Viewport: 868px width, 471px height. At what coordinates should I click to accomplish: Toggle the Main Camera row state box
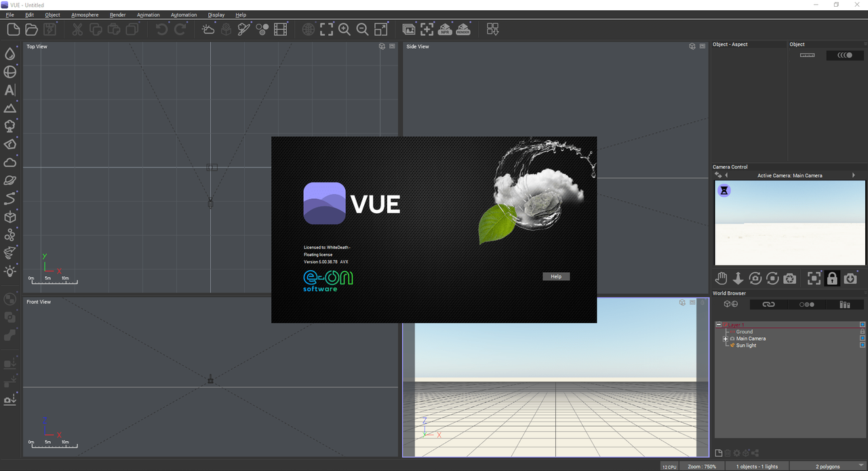click(863, 338)
